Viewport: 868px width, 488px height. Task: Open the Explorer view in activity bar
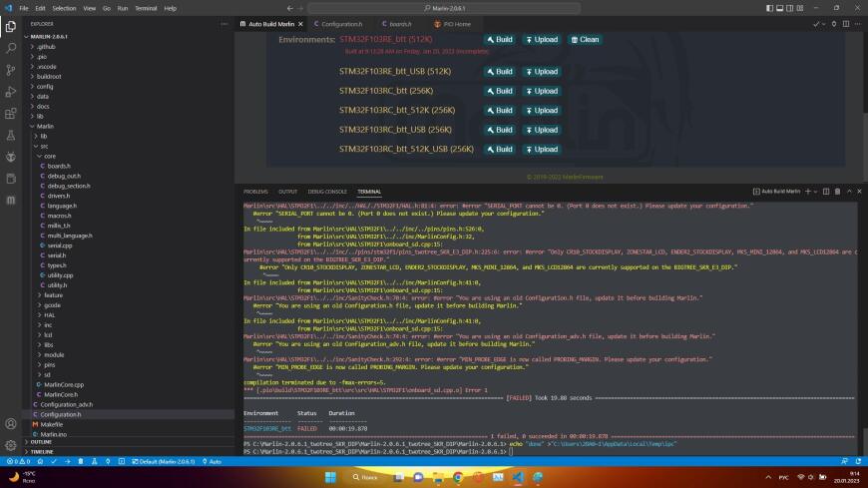11,27
